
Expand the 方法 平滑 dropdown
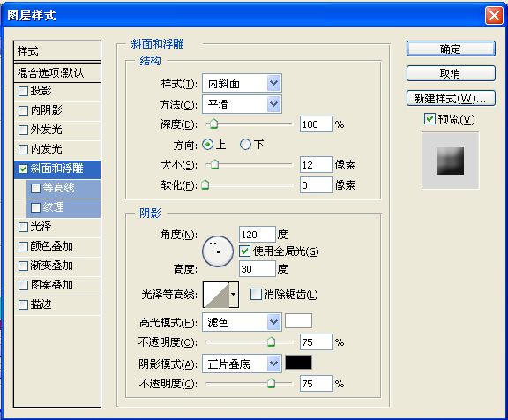point(242,104)
